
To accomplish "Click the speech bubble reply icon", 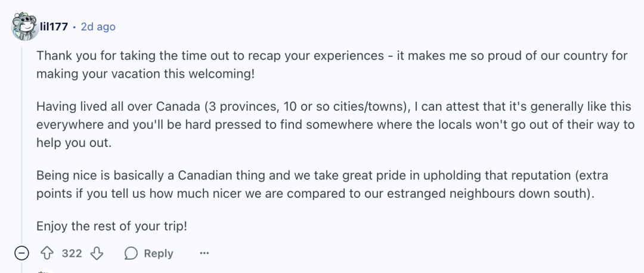I will [x=131, y=253].
